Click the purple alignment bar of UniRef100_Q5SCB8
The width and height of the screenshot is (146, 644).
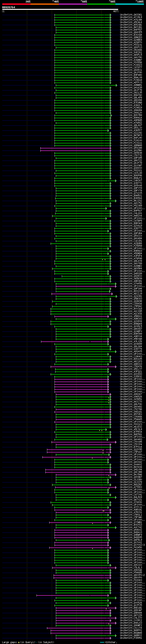(x=76, y=148)
